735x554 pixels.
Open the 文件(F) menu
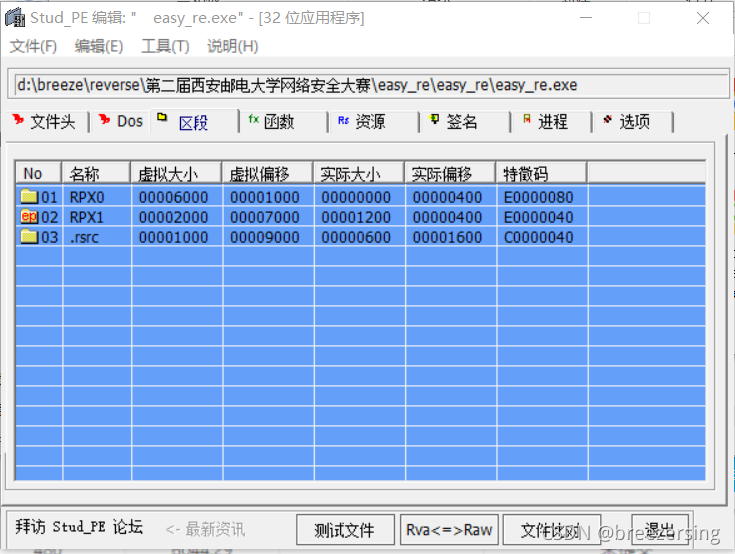pos(33,46)
